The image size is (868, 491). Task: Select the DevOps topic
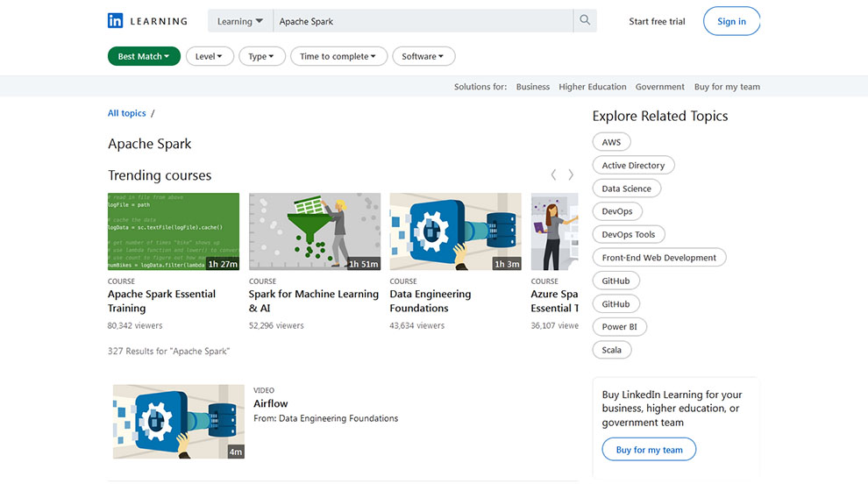tap(617, 211)
